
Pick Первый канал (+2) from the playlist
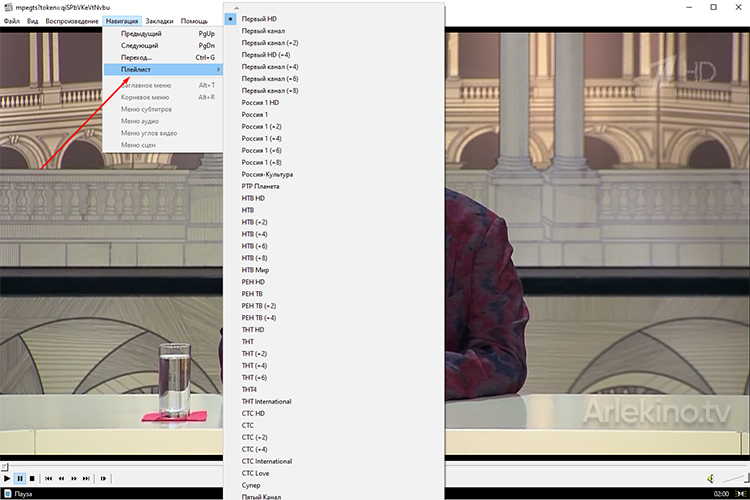pos(333,43)
